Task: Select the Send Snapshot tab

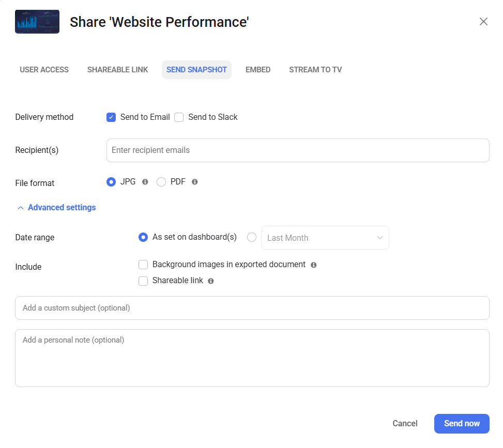Action: click(196, 70)
